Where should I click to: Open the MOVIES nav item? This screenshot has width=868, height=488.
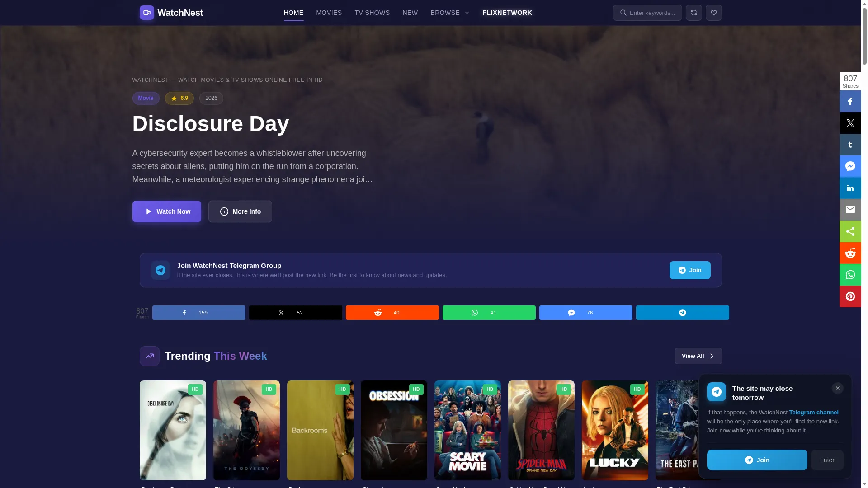click(x=329, y=13)
